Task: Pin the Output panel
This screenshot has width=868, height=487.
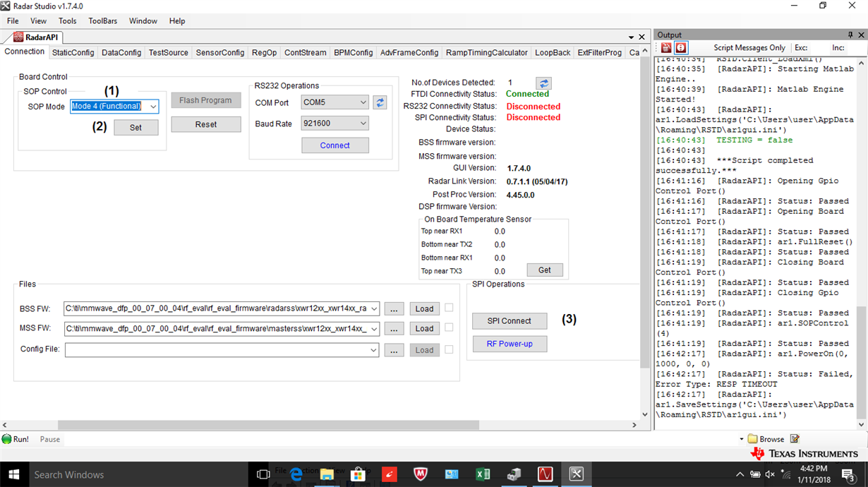Action: click(x=850, y=35)
